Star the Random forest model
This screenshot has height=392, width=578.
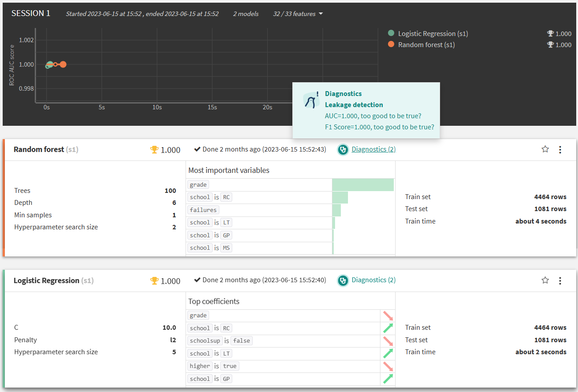[x=545, y=149]
